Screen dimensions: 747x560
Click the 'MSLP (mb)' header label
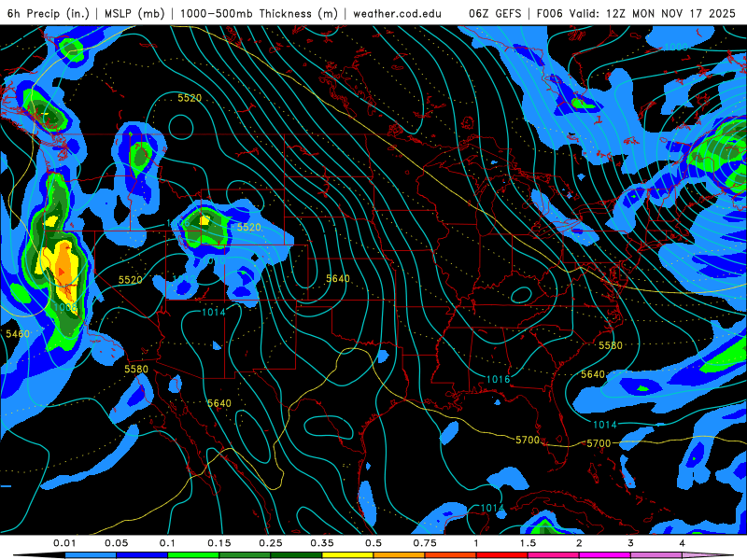click(134, 13)
